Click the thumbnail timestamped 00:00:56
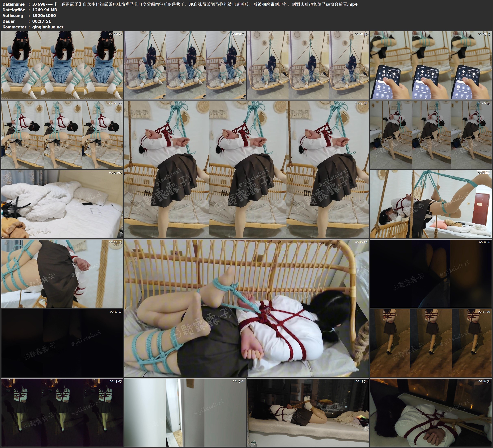The image size is (493, 448). [x=62, y=65]
